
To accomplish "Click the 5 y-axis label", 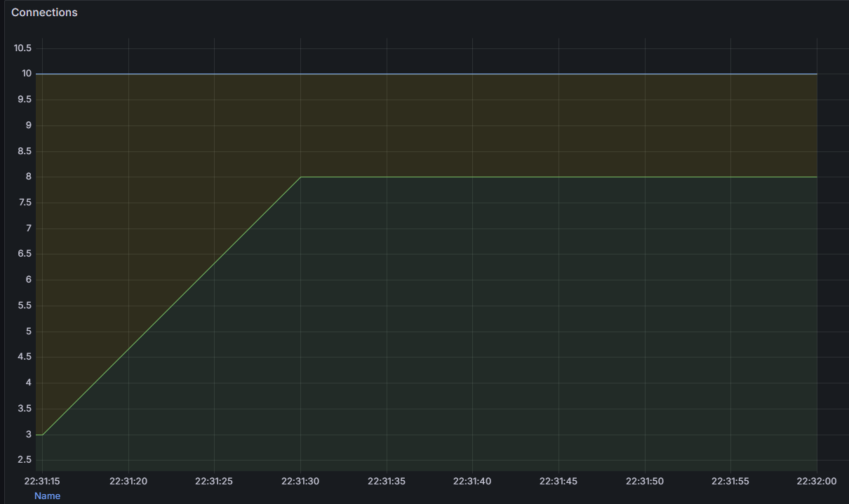I will click(x=29, y=332).
